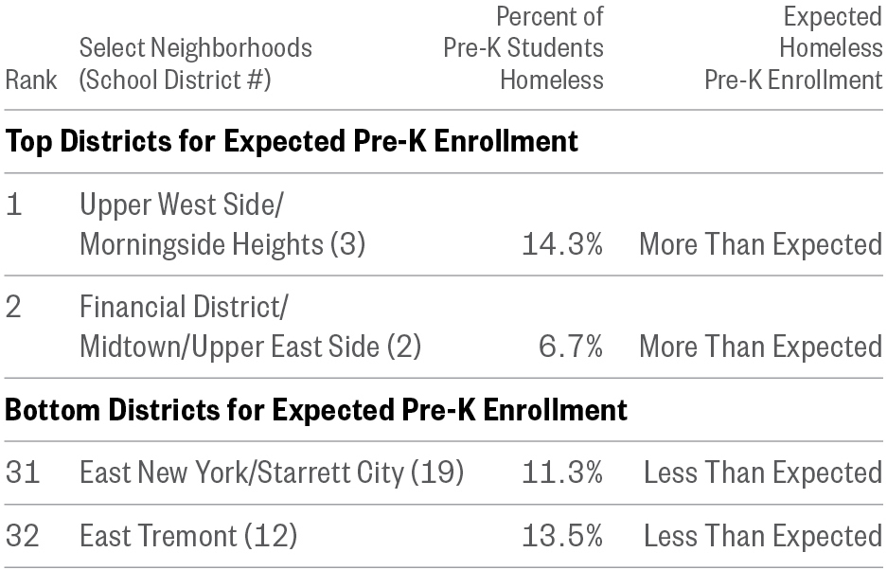
Task: Click Less Than Expected in East New York row
Action: coord(763,472)
